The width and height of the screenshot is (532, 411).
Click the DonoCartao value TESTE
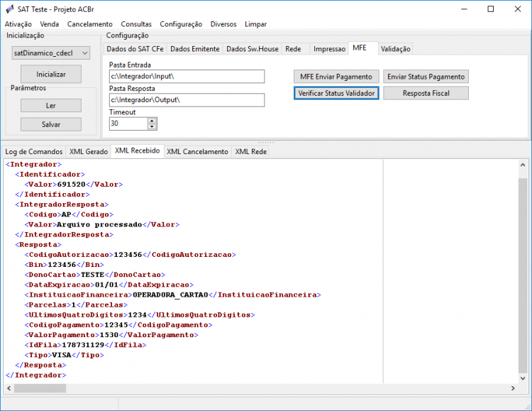pyautogui.click(x=92, y=275)
